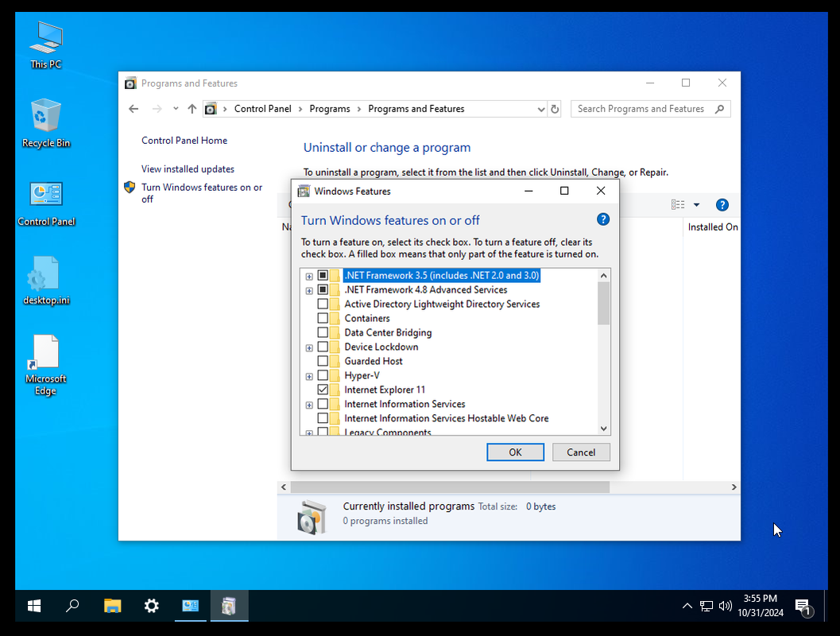The width and height of the screenshot is (840, 636).
Task: Click Programs and Features breadcrumb item
Action: coord(416,109)
